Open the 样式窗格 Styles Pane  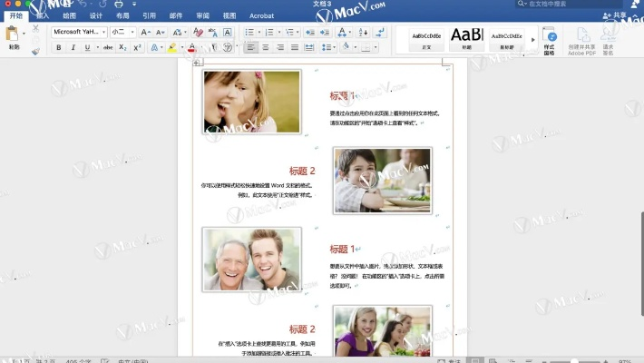549,41
